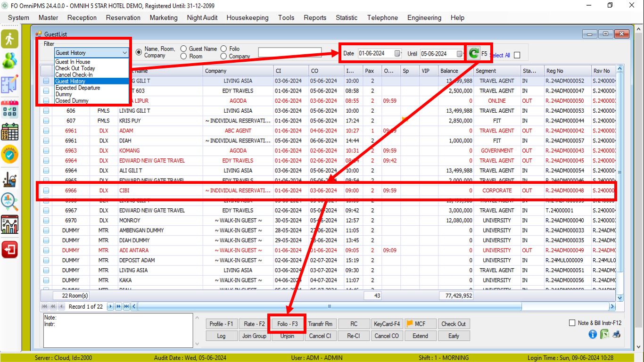
Task: Go to next record navigator arrow
Action: (111, 306)
